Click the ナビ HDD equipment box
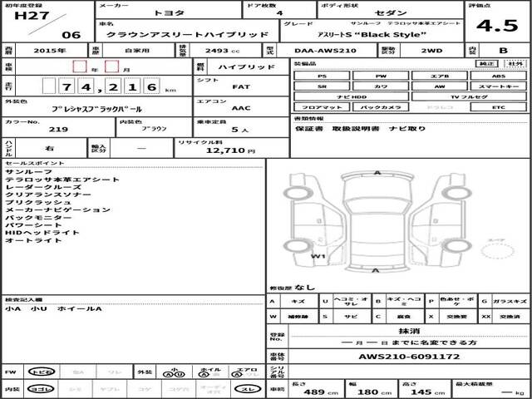The width and height of the screenshot is (532, 399). point(352,96)
